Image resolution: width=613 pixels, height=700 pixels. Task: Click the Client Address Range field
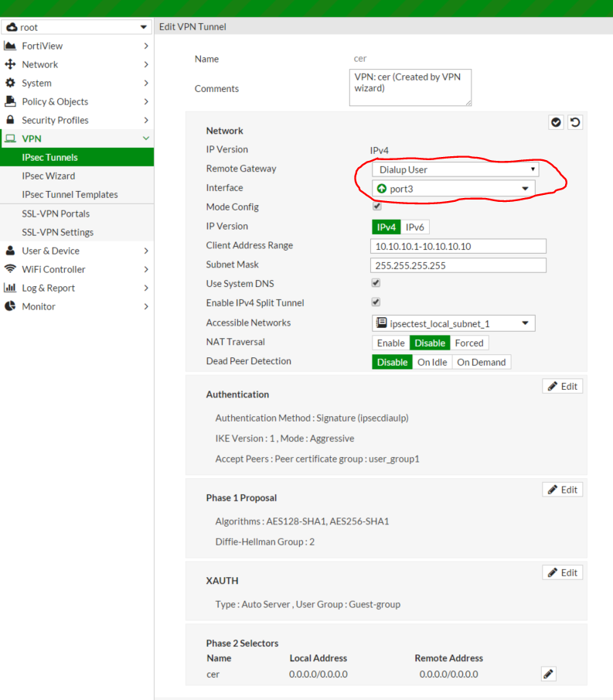(x=458, y=247)
